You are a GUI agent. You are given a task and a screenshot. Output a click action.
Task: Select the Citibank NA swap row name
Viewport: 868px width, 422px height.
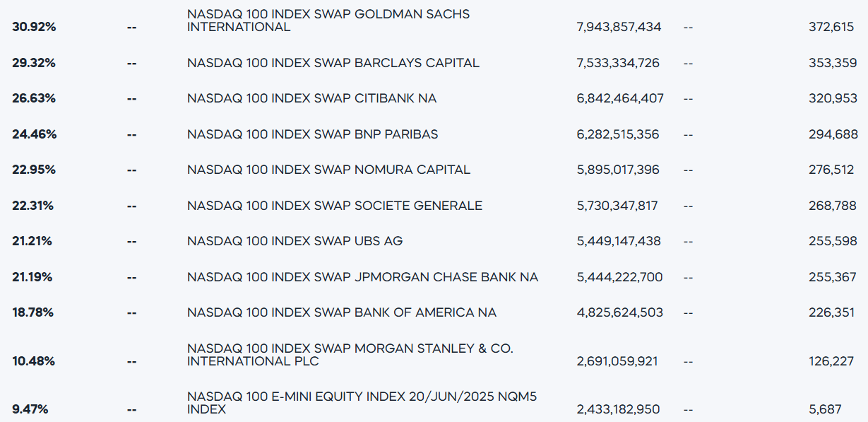pos(311,98)
